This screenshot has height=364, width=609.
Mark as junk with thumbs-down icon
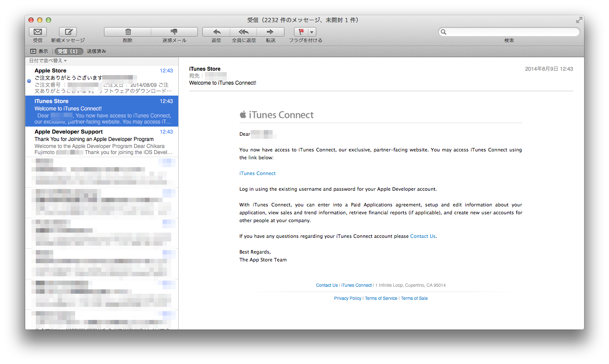point(174,32)
